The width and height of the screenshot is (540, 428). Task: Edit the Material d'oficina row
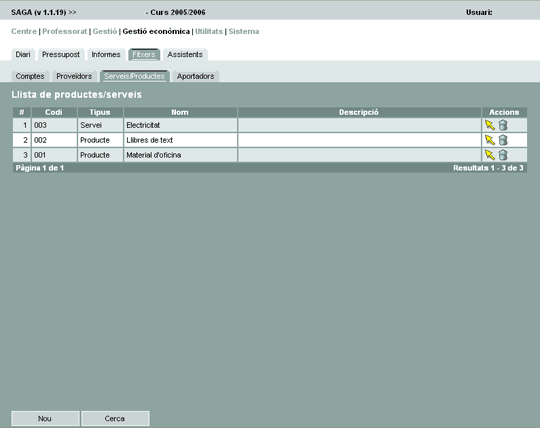point(489,155)
